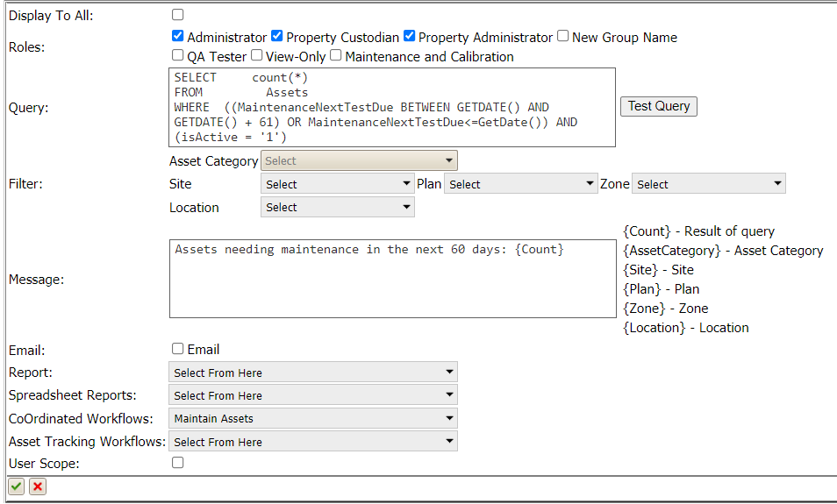
Task: Click the User Scope: label
Action: point(44,464)
